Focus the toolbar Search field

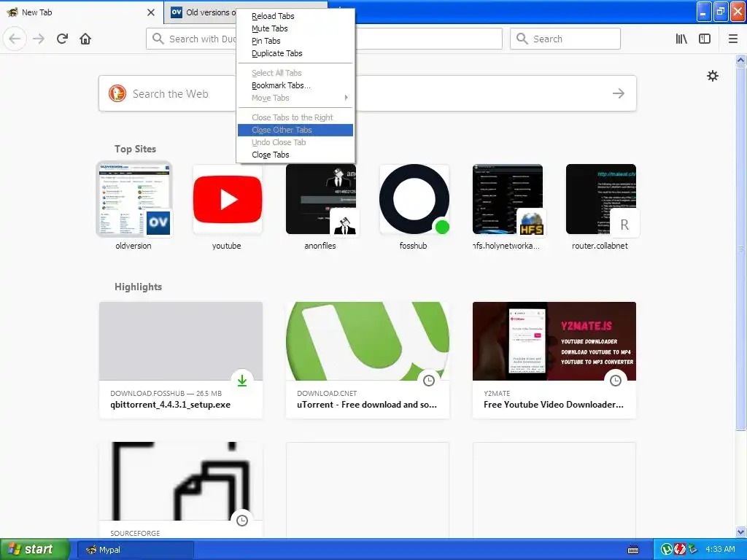(565, 39)
